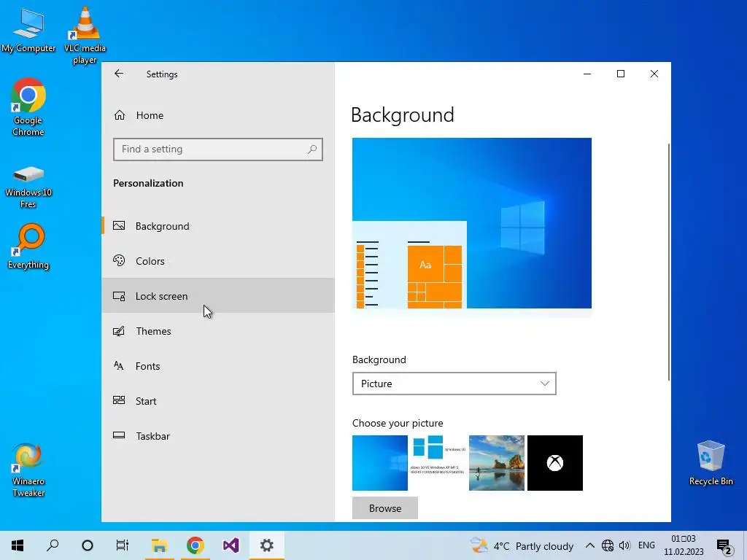The image size is (747, 560).
Task: Click the Find a setting search box
Action: click(x=218, y=149)
